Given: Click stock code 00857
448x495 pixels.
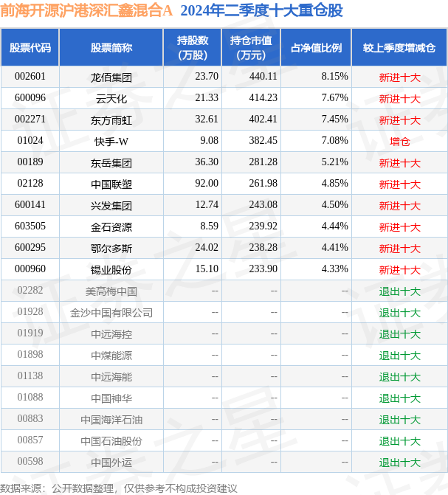Looking at the screenshot, I should pos(30,440).
